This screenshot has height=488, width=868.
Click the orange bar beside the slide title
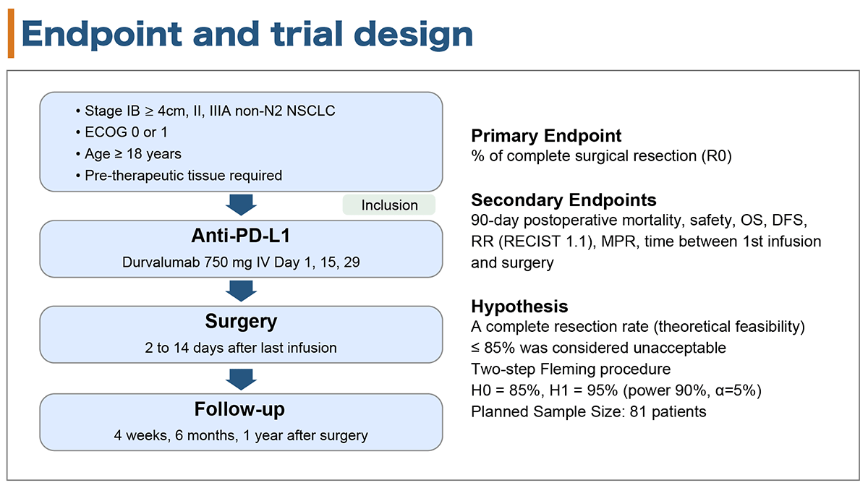(x=11, y=34)
